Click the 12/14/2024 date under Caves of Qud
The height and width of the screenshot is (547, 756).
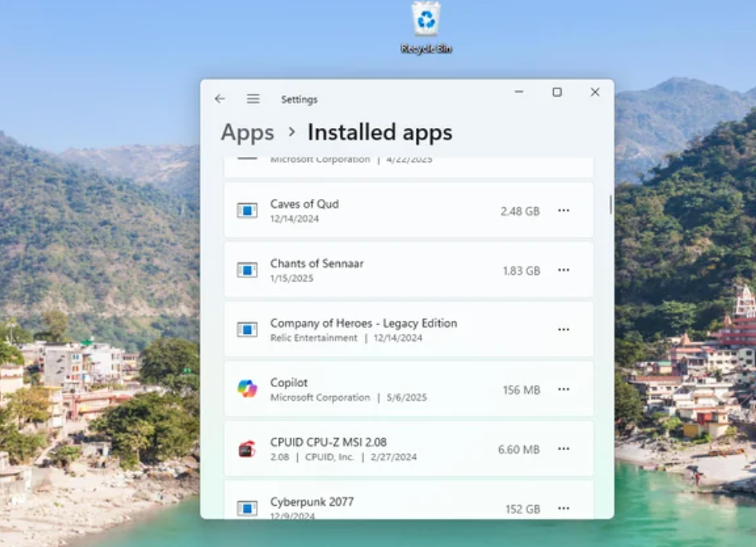click(295, 219)
